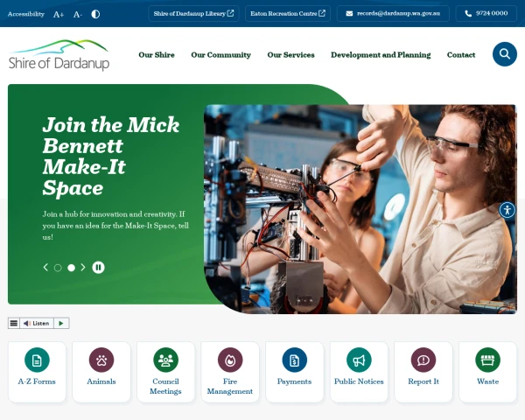Click the Accessibility label in top bar
This screenshot has height=420, width=525.
[26, 14]
